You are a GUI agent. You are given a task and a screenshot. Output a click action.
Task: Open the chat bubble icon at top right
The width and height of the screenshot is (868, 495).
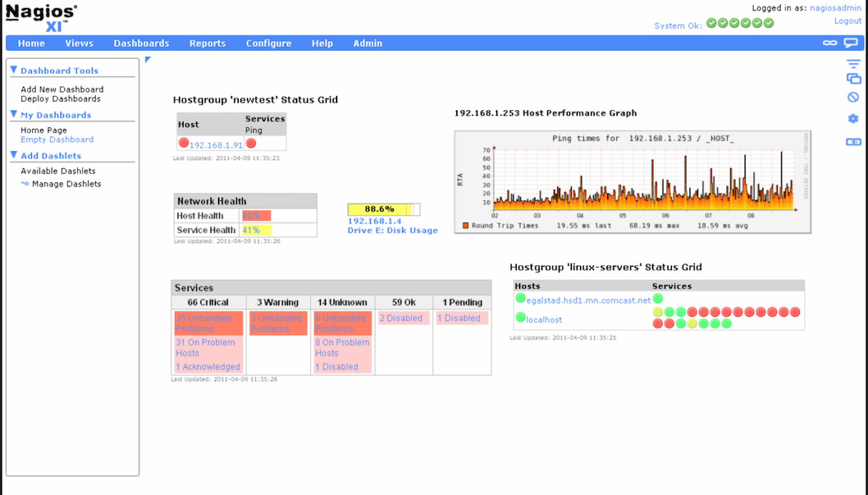click(x=852, y=42)
